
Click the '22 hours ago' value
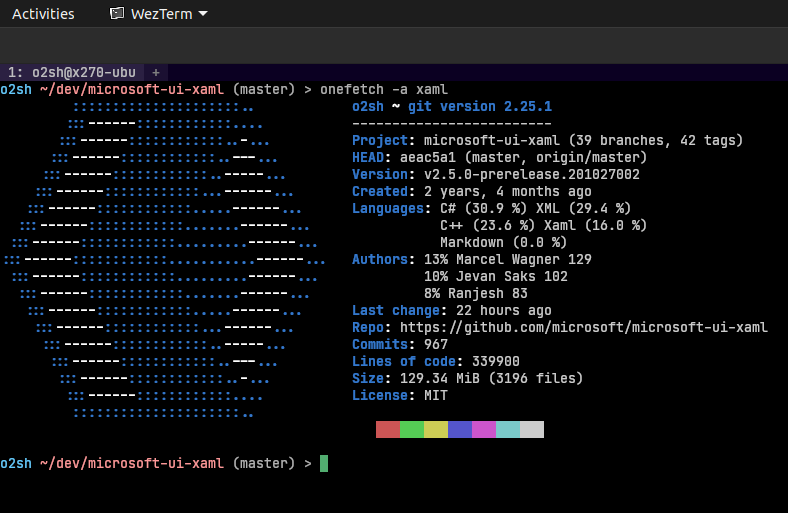click(x=504, y=311)
